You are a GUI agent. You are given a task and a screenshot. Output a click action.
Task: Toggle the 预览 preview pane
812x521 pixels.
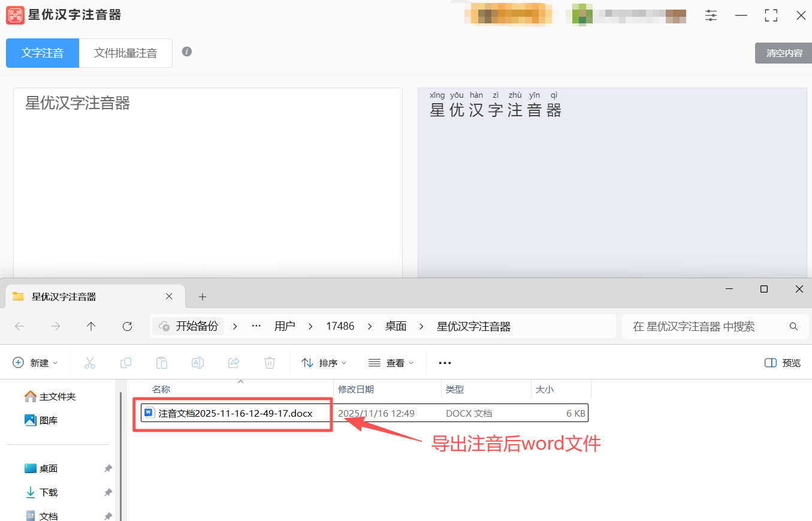click(783, 363)
